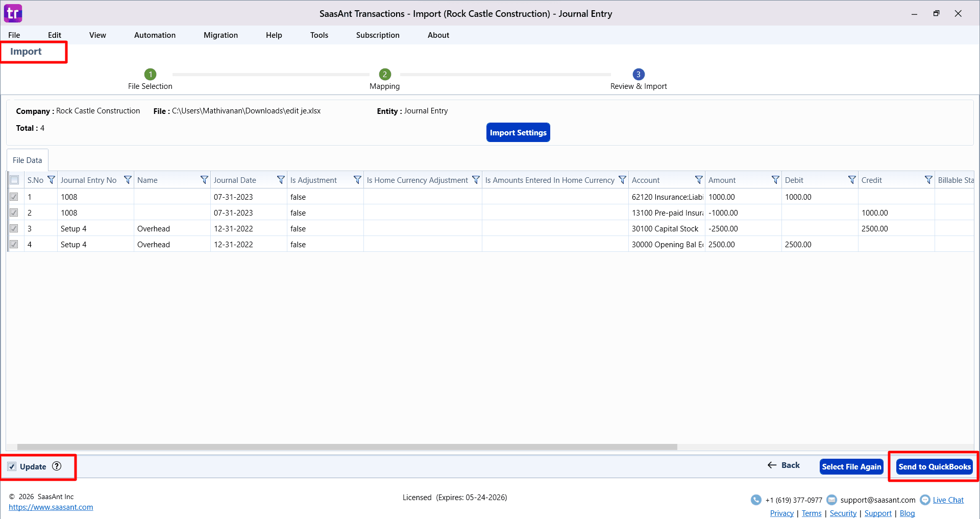
Task: Click the -1000.00 amount cell
Action: 743,213
